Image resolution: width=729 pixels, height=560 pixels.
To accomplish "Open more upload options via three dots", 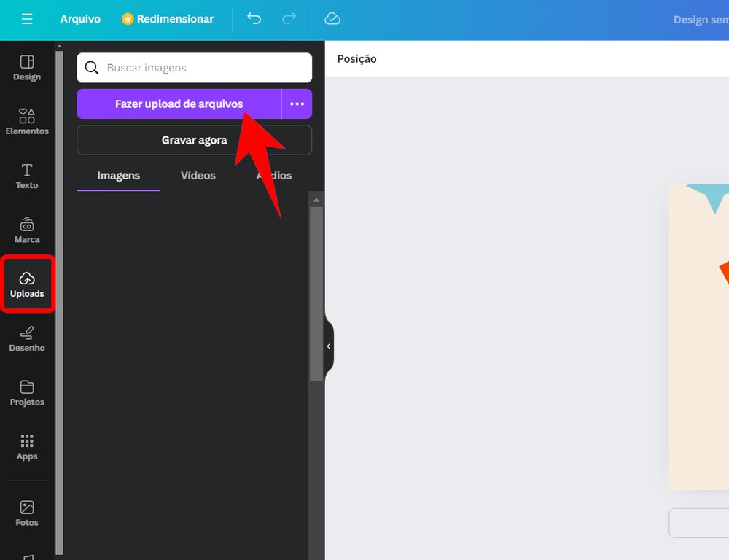I will click(x=297, y=104).
